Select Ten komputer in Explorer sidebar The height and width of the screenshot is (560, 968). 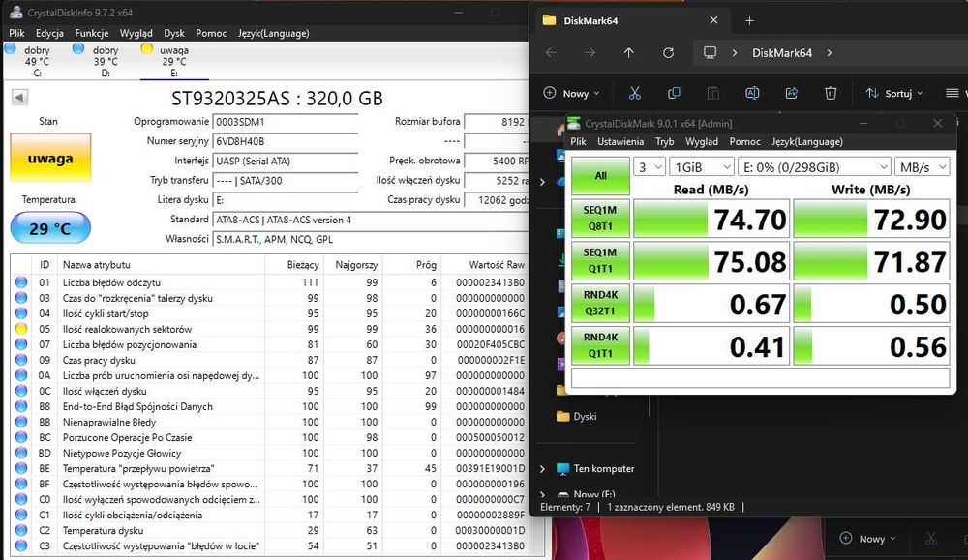pos(595,469)
